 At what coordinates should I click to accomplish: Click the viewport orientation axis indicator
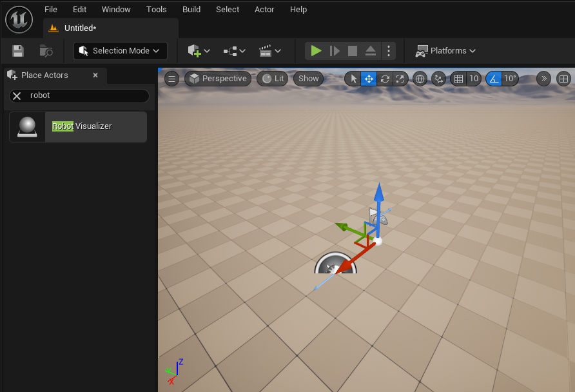[x=174, y=371]
